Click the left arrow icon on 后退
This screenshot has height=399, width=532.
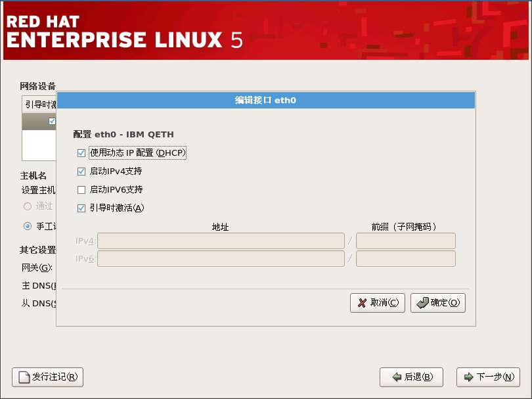pos(397,377)
